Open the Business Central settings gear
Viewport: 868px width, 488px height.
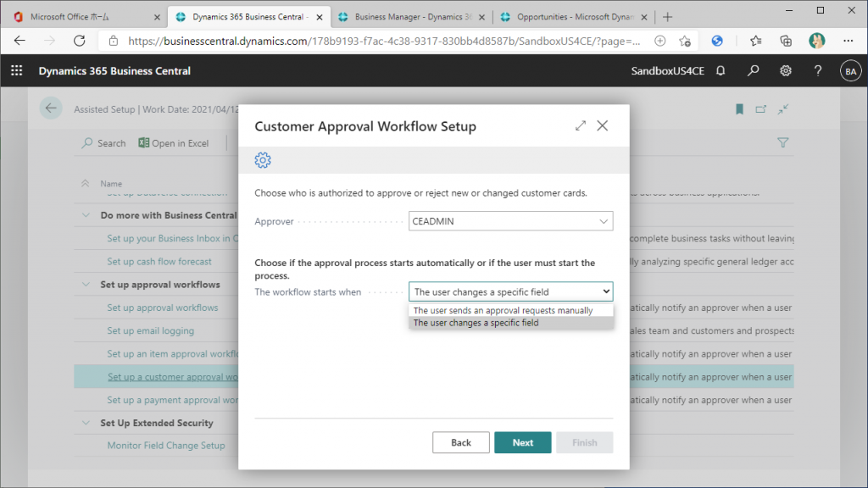tap(786, 71)
